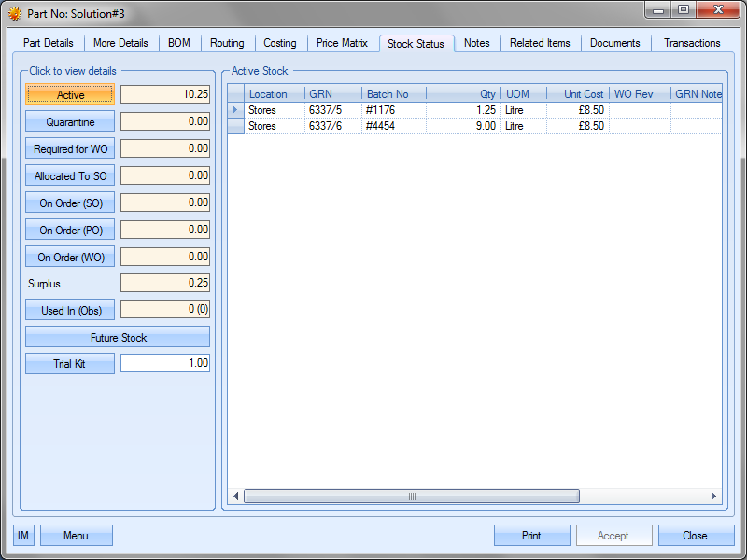The height and width of the screenshot is (560, 747).
Task: View Quarantine stock details
Action: pos(70,122)
